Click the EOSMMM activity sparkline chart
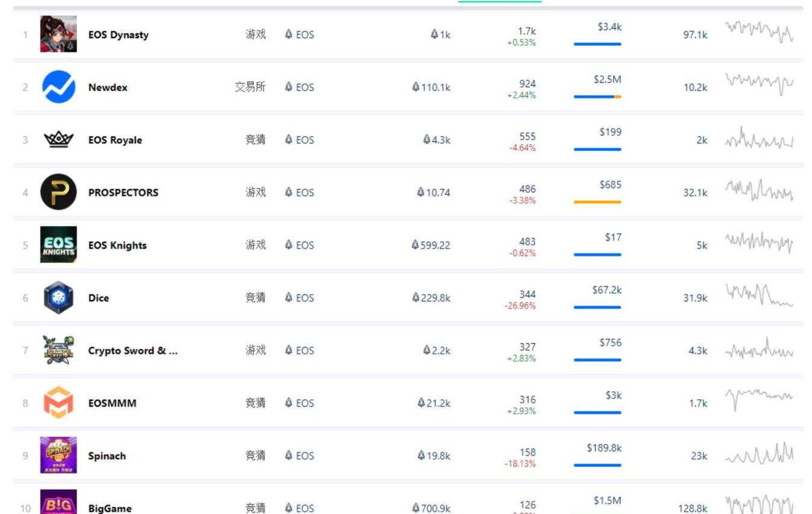This screenshot has height=514, width=812. tap(759, 398)
